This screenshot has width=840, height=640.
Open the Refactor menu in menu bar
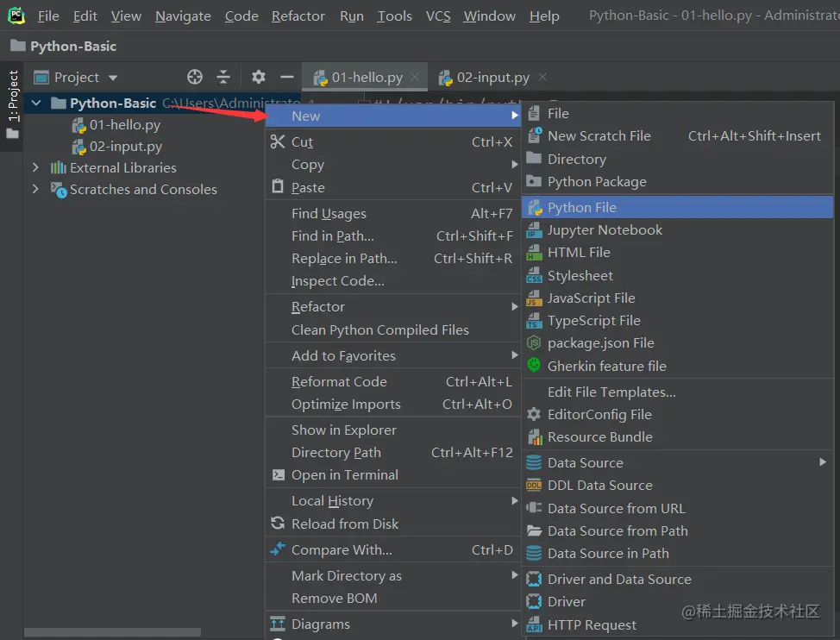point(298,16)
